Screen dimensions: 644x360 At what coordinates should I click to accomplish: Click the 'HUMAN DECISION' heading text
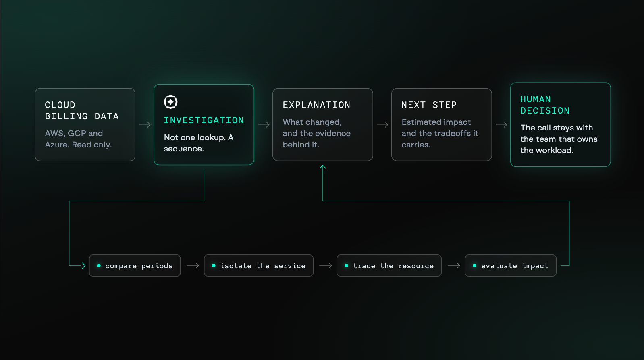tap(545, 105)
